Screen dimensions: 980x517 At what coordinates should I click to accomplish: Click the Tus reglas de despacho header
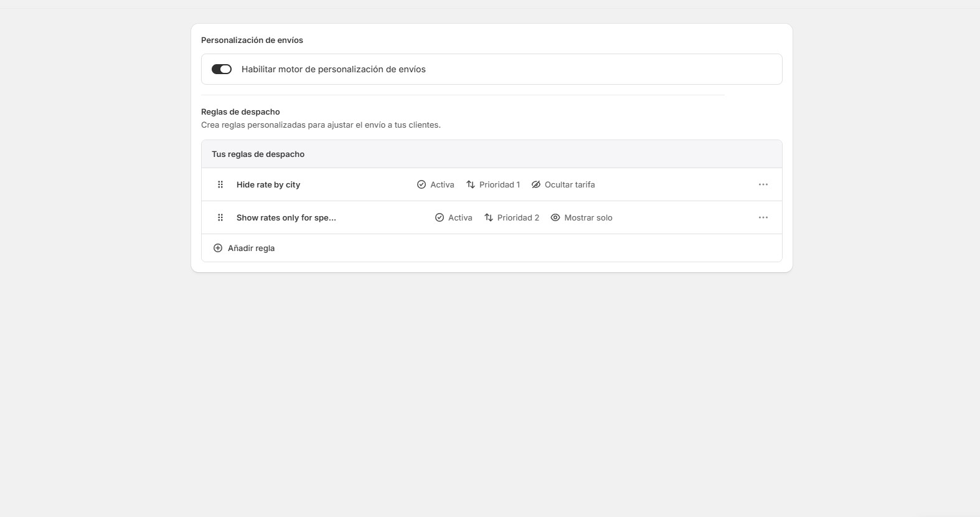pos(258,154)
